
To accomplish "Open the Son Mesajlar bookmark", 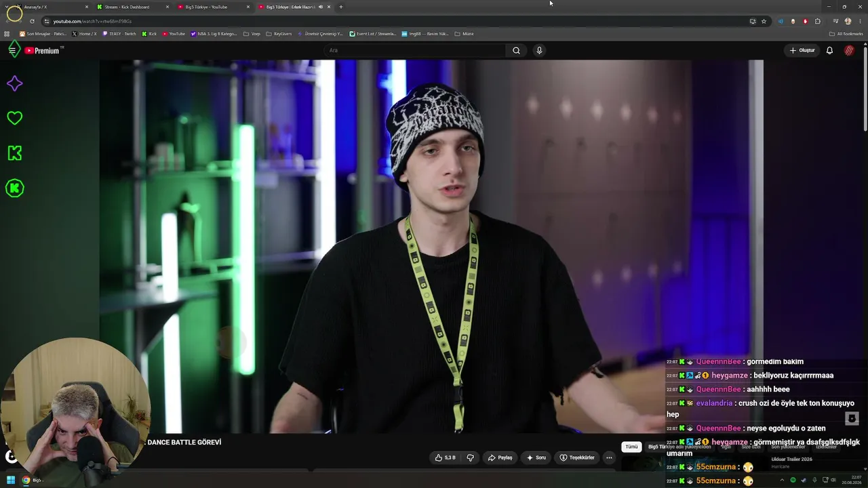I will (43, 34).
